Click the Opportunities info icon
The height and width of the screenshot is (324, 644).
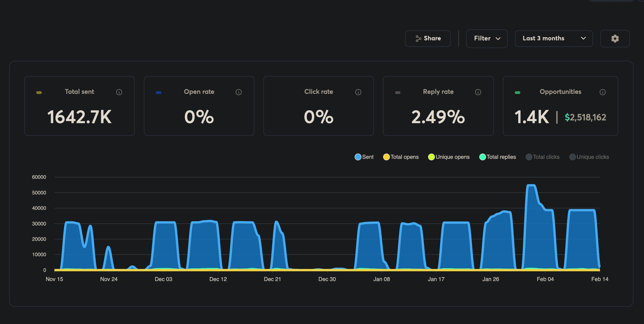click(603, 92)
